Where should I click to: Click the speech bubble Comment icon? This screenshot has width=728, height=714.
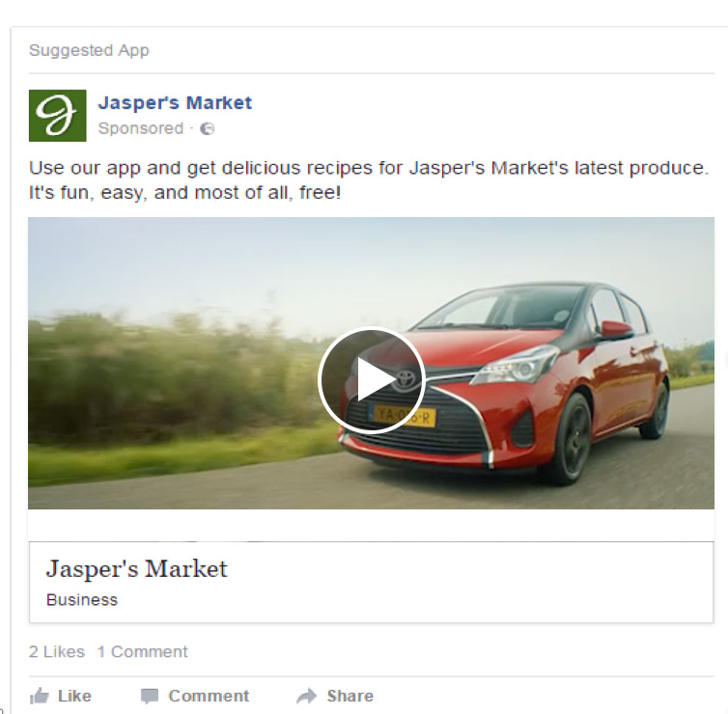(x=150, y=697)
